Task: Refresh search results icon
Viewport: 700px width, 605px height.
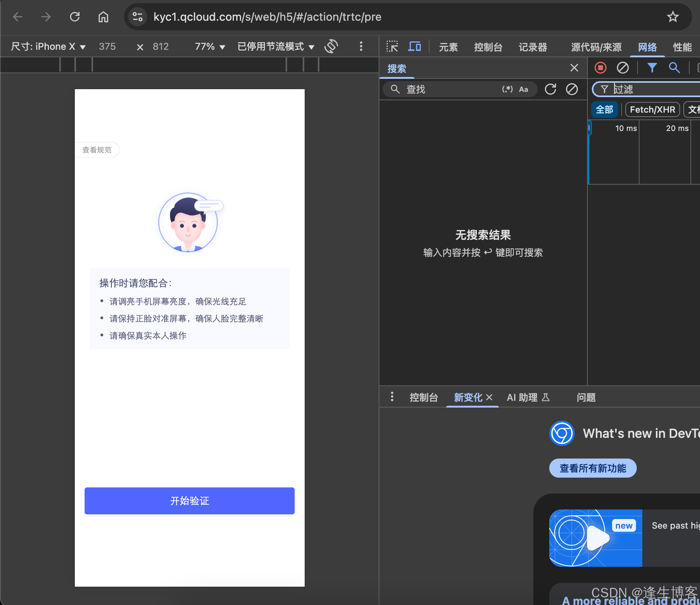Action: (x=550, y=89)
